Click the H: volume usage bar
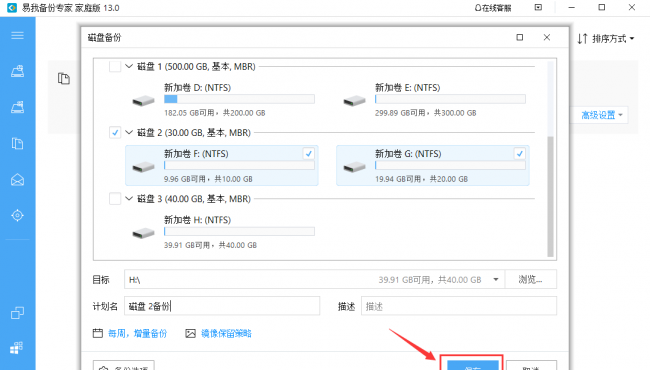This screenshot has height=370, width=650. coord(239,232)
